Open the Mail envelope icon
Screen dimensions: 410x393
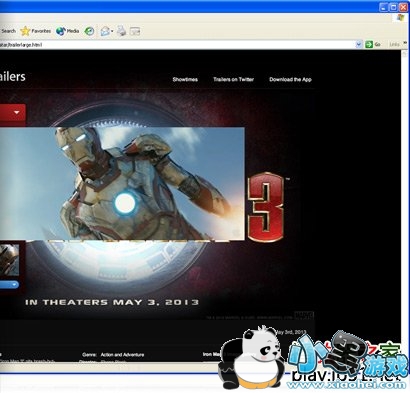coord(105,31)
